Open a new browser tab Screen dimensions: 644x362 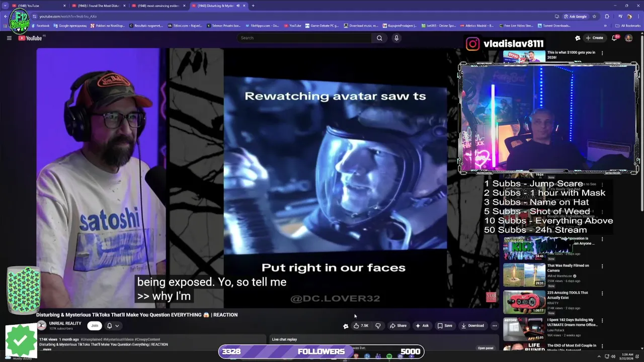click(x=253, y=6)
